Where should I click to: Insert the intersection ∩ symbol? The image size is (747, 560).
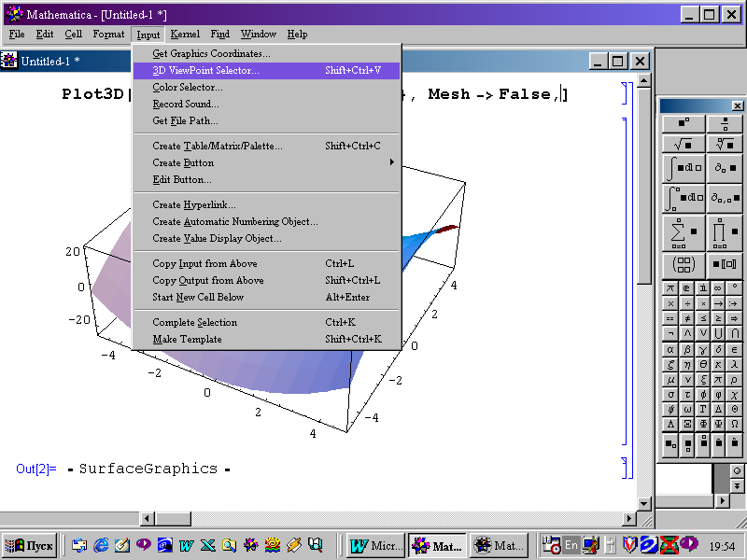734,333
